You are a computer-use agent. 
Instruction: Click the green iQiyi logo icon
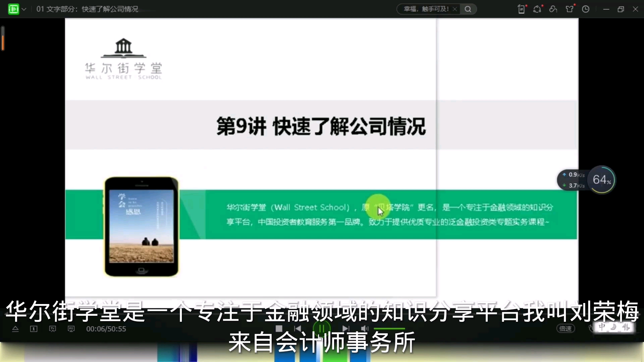(13, 9)
